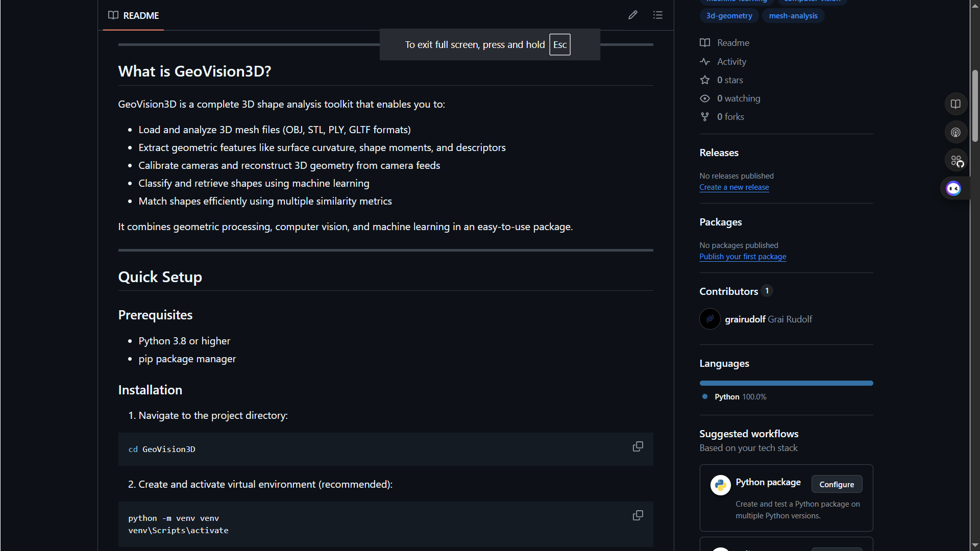Click the 'python -m venv venv' code line
Viewport: 980px width, 551px height.
[174, 518]
